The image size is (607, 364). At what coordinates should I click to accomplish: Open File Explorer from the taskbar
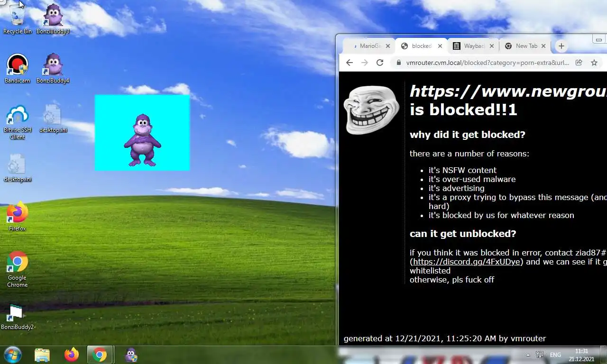[x=42, y=355]
